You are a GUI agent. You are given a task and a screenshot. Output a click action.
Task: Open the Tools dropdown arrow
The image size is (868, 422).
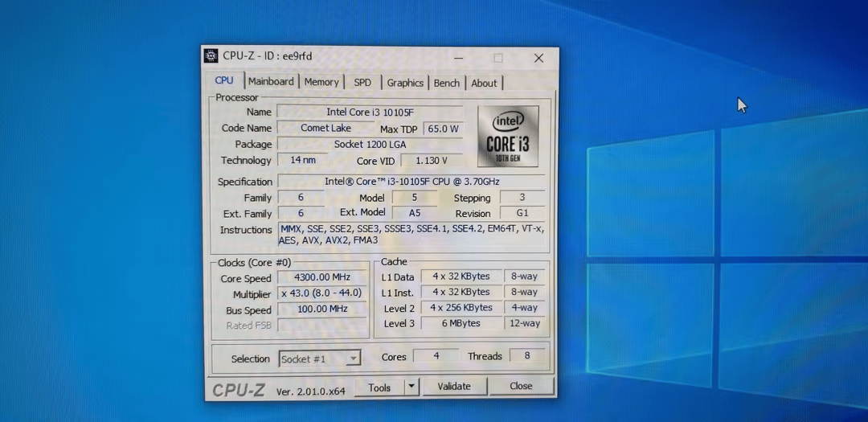411,387
